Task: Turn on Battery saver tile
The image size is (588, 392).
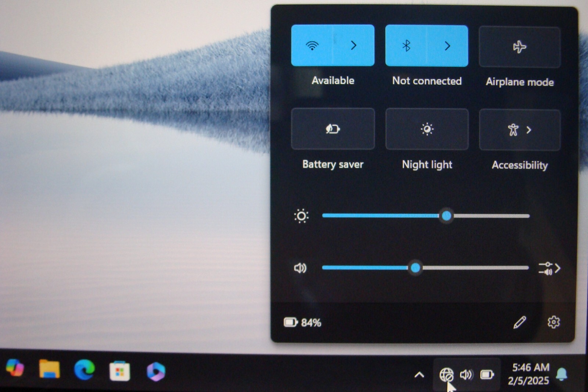Action: coord(333,129)
